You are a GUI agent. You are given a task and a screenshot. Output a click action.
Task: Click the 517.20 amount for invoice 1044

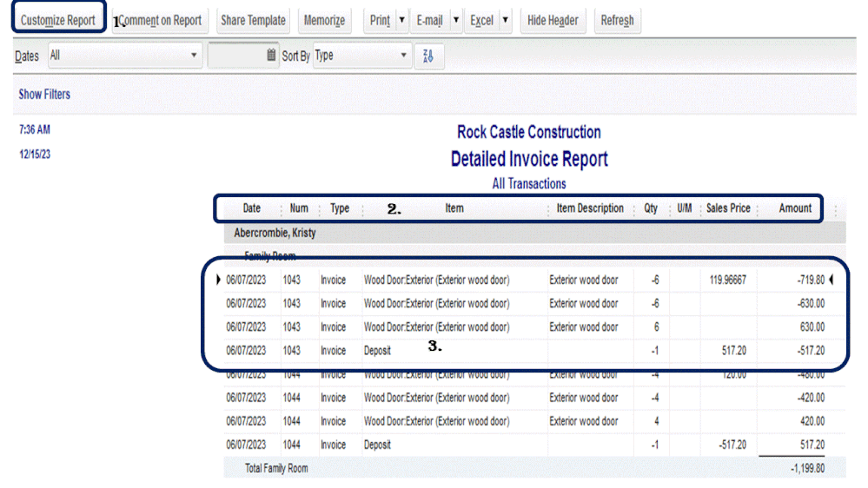point(812,445)
